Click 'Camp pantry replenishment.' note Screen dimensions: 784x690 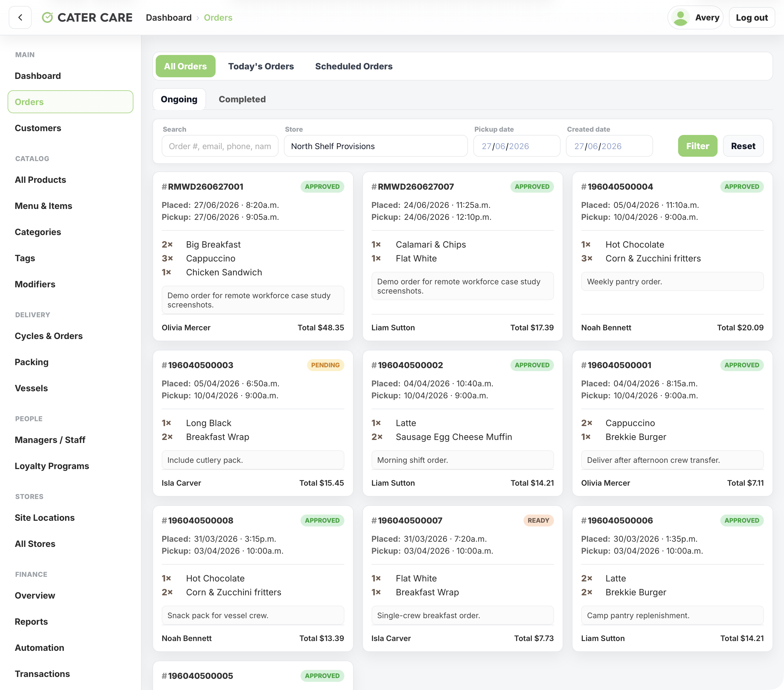click(x=672, y=615)
